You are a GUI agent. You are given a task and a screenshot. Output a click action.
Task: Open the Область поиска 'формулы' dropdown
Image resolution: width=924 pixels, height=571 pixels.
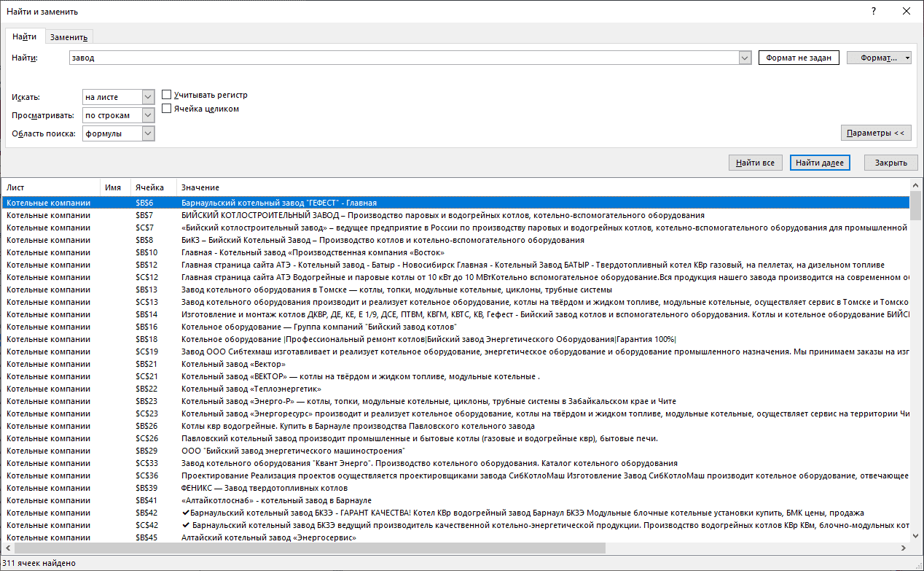pos(118,133)
